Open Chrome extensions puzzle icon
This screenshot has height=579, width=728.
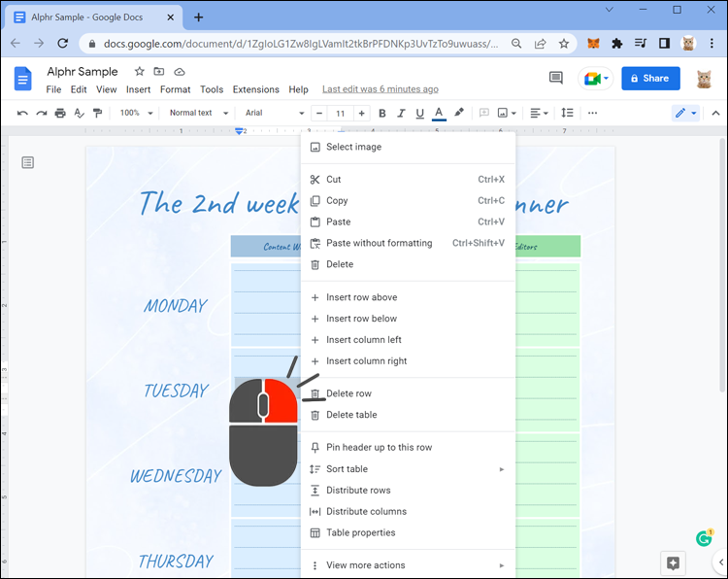pyautogui.click(x=617, y=44)
